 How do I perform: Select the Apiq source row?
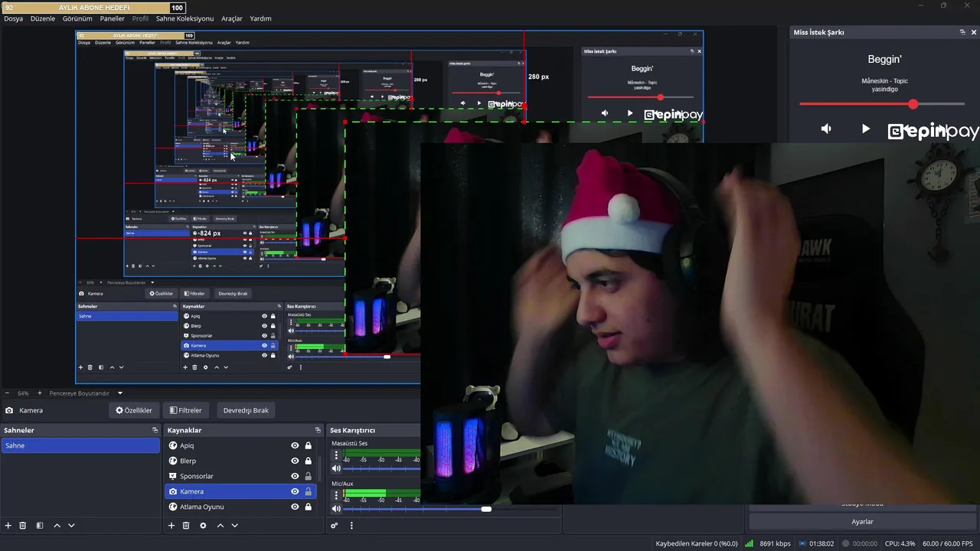[240, 445]
